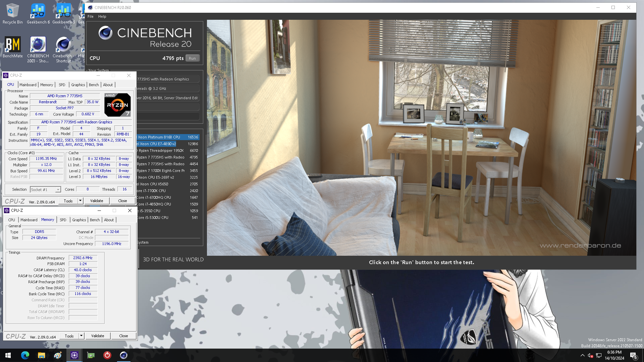Click Close button in bottom CPU-Z window
The image size is (644, 362).
[x=123, y=336]
